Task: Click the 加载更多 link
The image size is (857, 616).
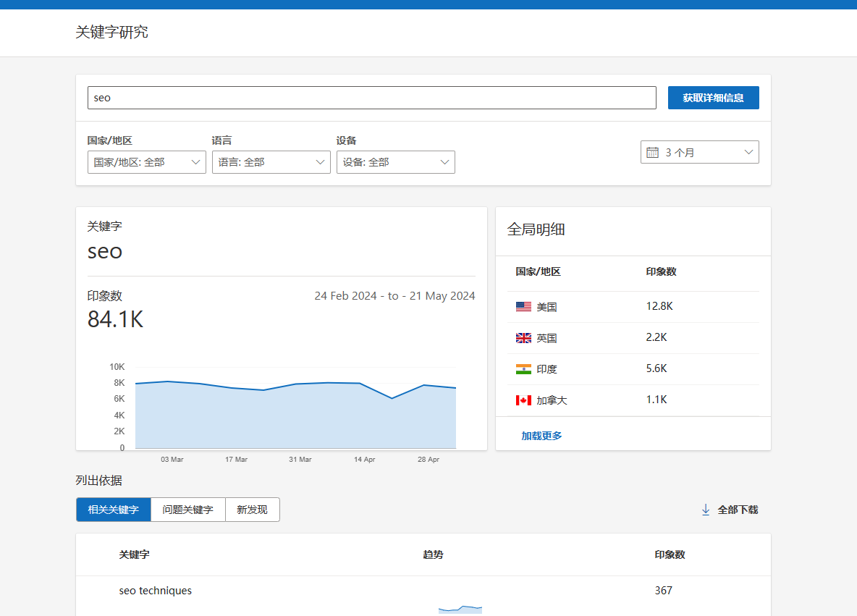Action: click(x=541, y=436)
